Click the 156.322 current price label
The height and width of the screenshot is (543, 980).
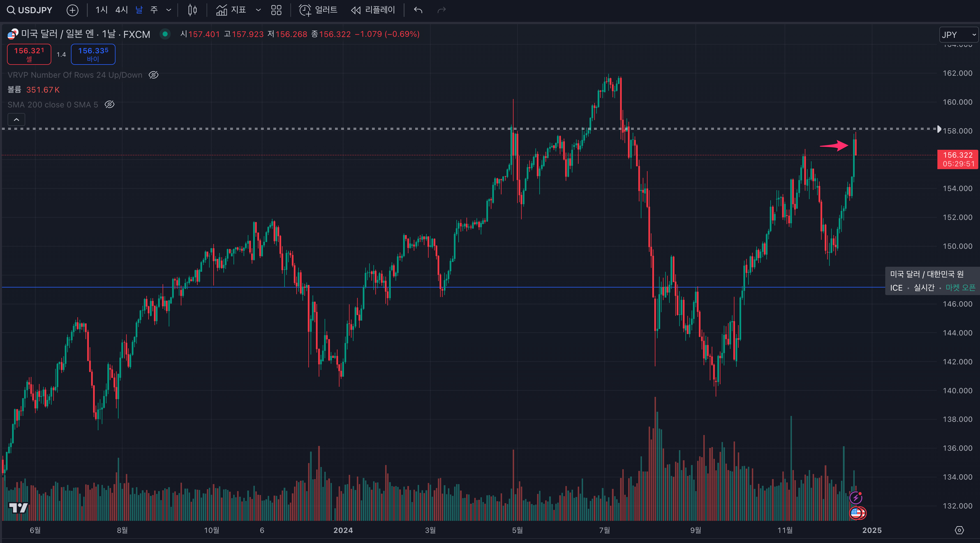tap(958, 159)
